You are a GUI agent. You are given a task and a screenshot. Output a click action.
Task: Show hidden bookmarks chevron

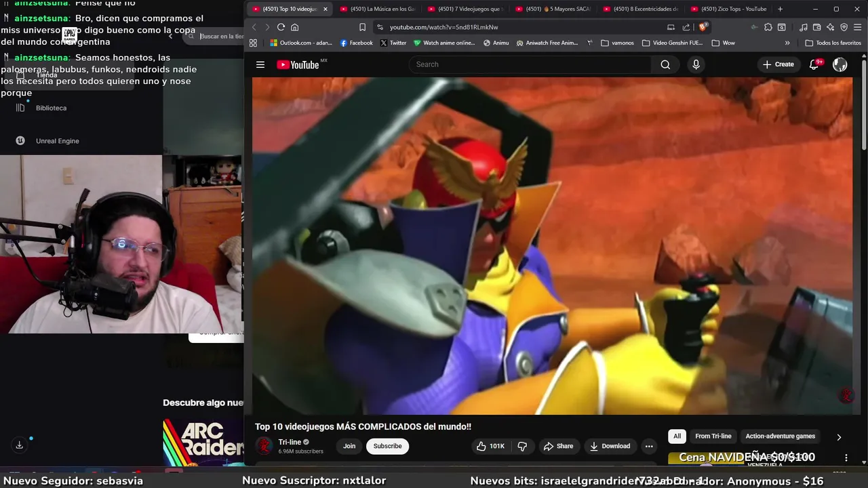[787, 43]
